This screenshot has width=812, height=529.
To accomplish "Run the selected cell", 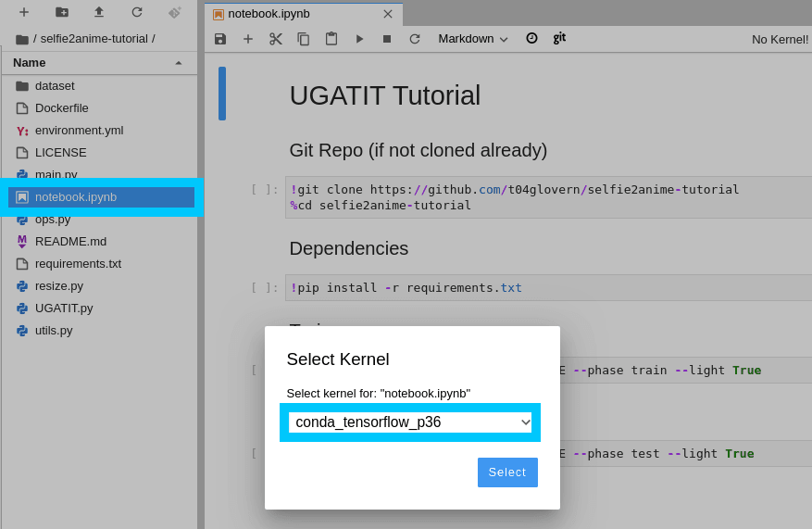I will pyautogui.click(x=359, y=39).
